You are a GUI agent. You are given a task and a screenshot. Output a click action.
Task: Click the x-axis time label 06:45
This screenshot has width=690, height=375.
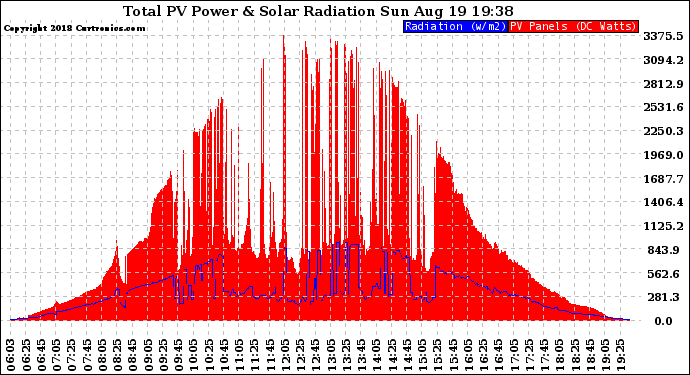[x=42, y=355]
